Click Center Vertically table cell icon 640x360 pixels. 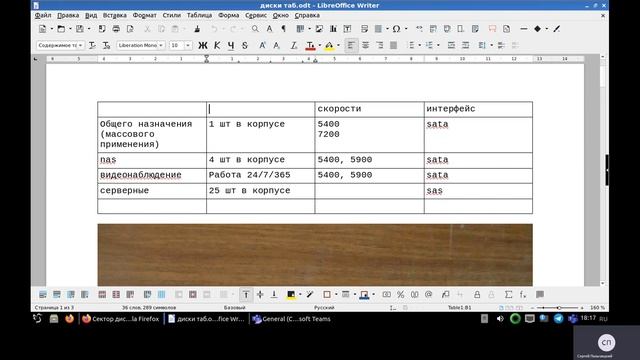[x=260, y=294]
